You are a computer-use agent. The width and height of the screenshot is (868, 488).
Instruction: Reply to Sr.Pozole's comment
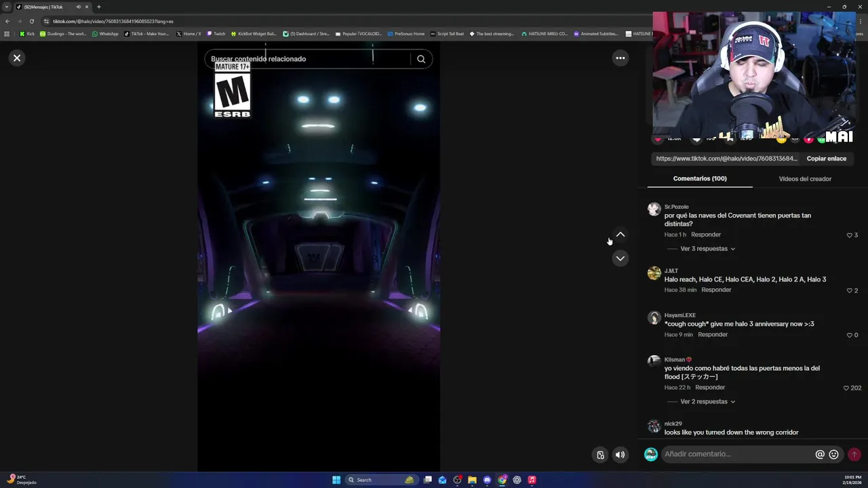point(705,235)
